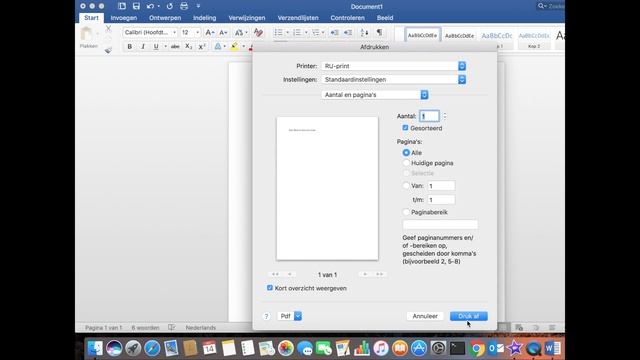The height and width of the screenshot is (360, 640).
Task: Select the Paginabereik radio button
Action: 406,212
